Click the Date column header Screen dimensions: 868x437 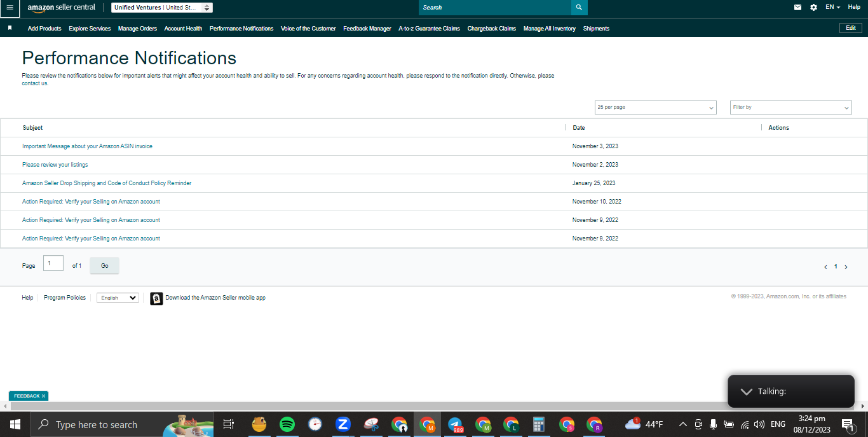tap(579, 128)
